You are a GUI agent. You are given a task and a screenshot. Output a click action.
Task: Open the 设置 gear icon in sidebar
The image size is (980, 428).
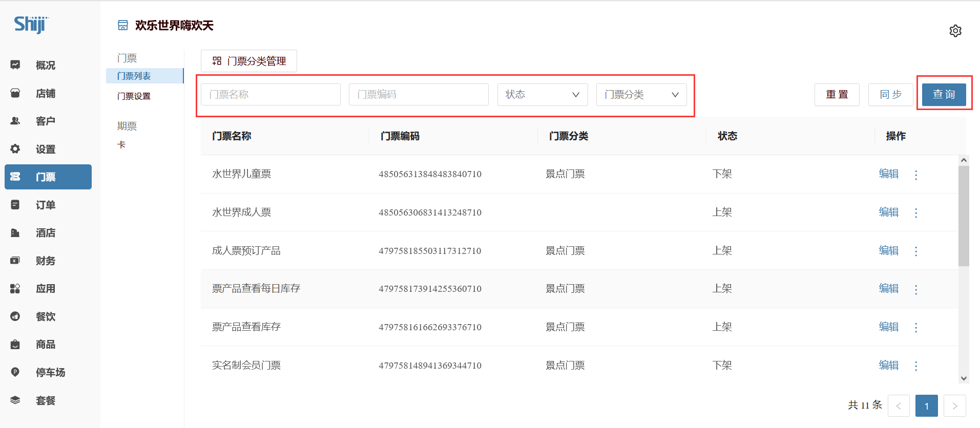15,149
